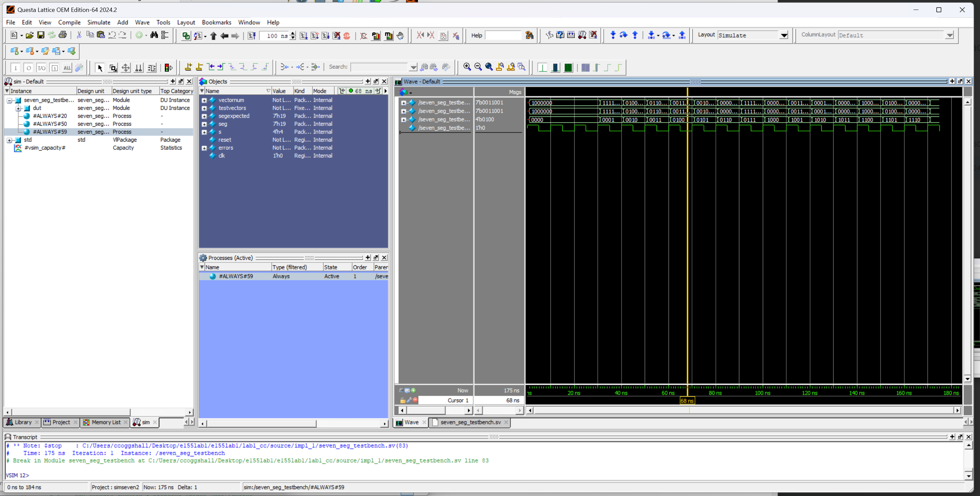Expand the testvectors object
Screen dimensions: 980x496
[x=204, y=108]
